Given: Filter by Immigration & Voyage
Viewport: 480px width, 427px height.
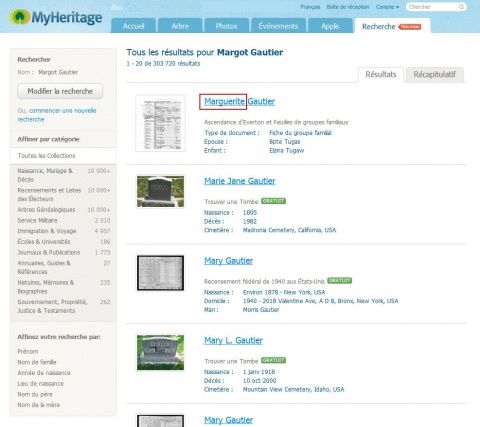Looking at the screenshot, I should [64, 231].
